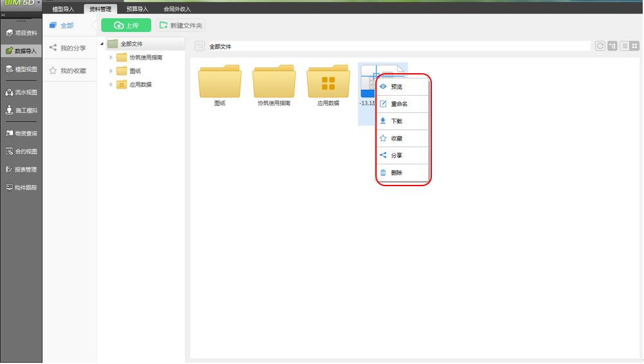Choose 下载 from the context menu
The image size is (644, 364).
402,121
